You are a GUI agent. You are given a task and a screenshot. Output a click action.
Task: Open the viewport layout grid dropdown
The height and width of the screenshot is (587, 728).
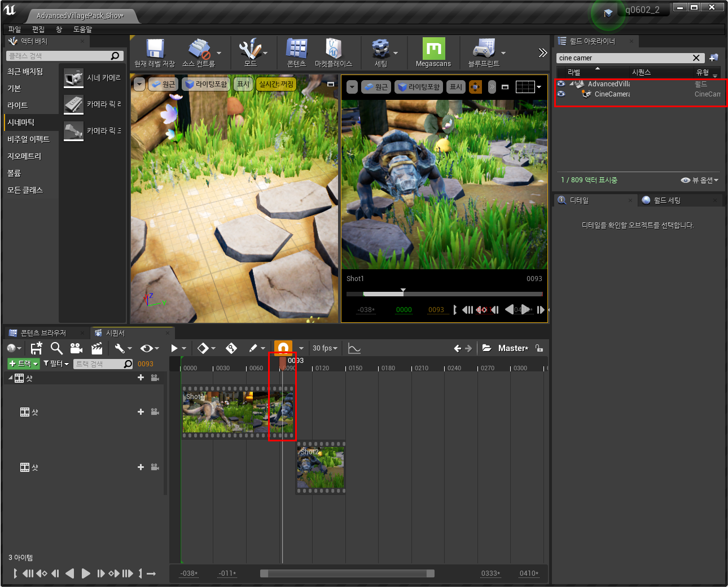529,87
